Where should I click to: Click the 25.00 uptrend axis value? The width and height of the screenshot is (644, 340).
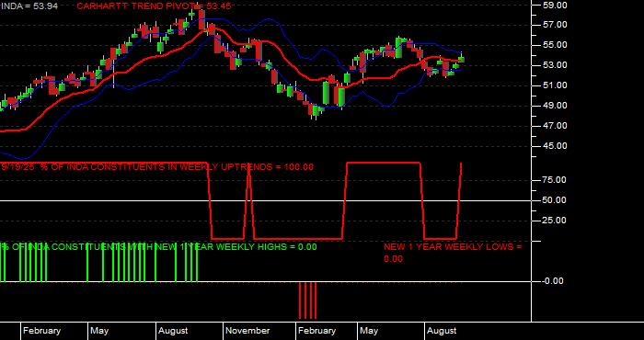[x=555, y=221]
